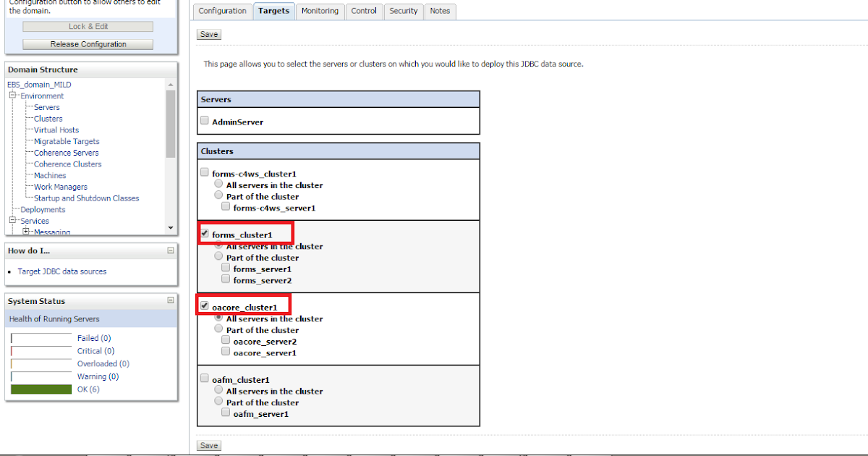The height and width of the screenshot is (456, 868).
Task: Collapse the System Status panel
Action: [171, 300]
